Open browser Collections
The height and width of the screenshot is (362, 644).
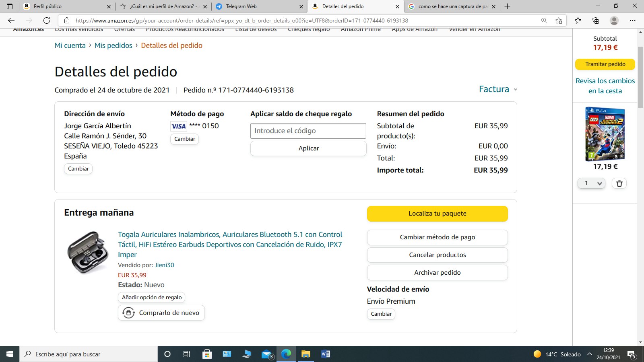[x=596, y=21]
